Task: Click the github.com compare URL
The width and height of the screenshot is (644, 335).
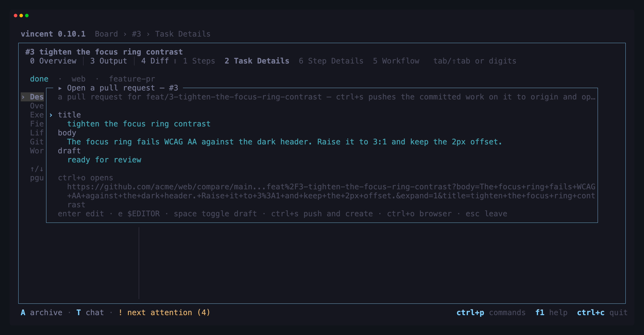Action: 331,196
